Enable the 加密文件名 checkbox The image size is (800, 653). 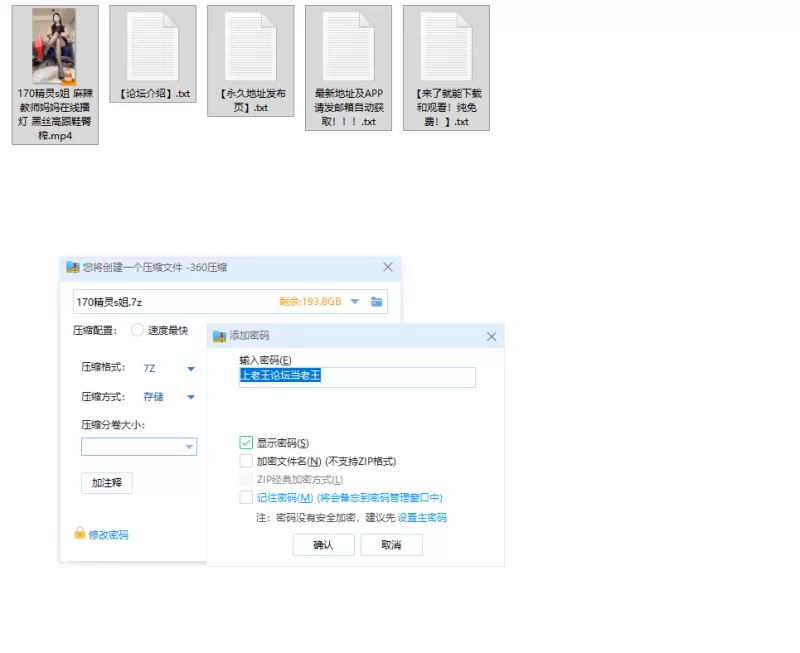point(246,461)
